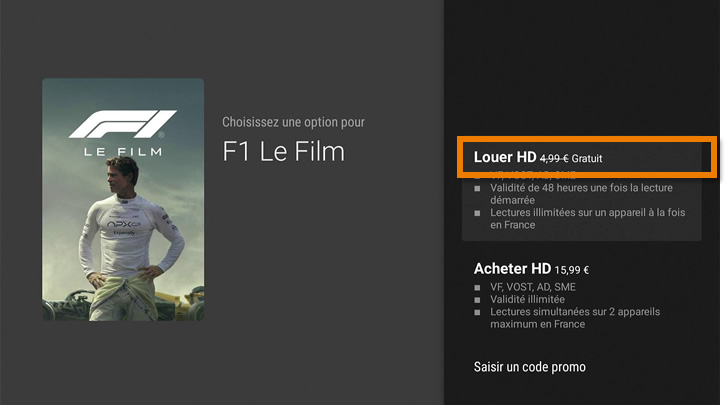Click the crossed-out 4,99 € price
725x405 pixels.
554,159
